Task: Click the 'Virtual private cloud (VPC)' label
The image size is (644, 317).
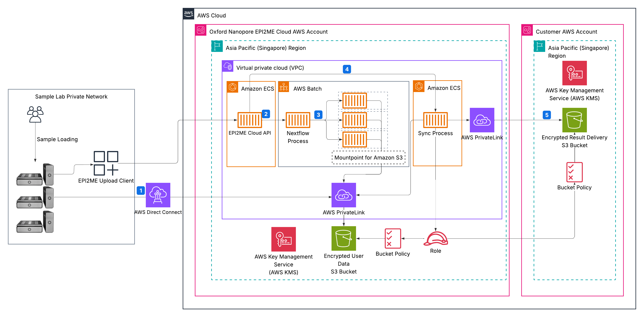Action: 270,68
